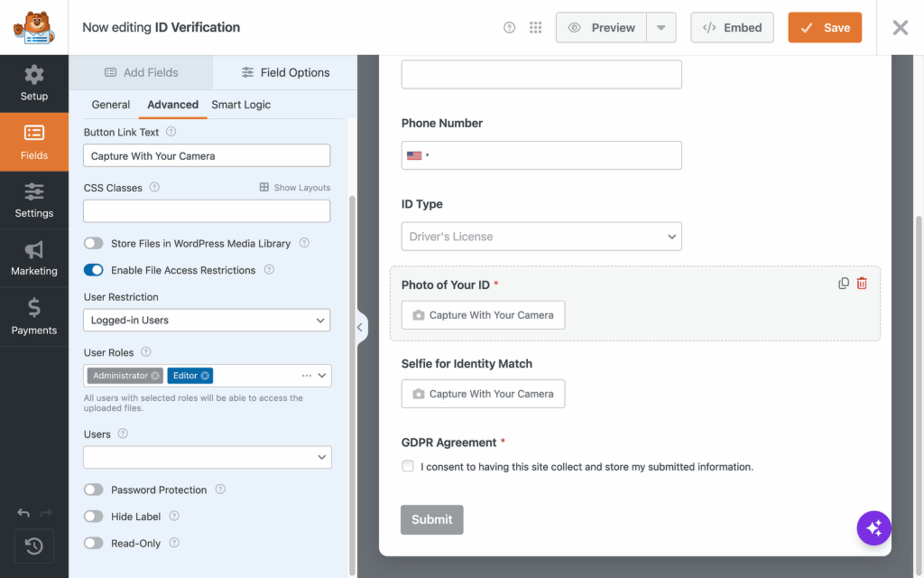The height and width of the screenshot is (578, 924).
Task: Disable Enable File Access Restrictions toggle
Action: 93,269
